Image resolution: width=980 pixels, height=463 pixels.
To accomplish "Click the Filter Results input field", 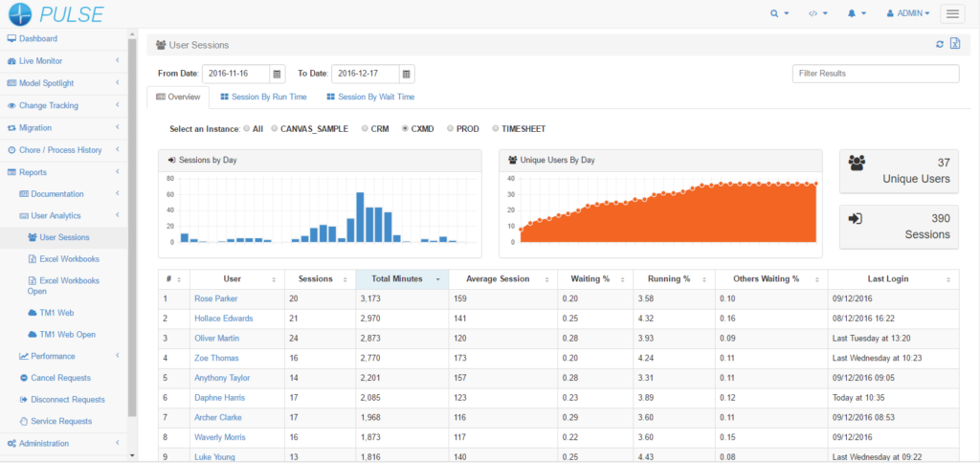I will click(875, 74).
